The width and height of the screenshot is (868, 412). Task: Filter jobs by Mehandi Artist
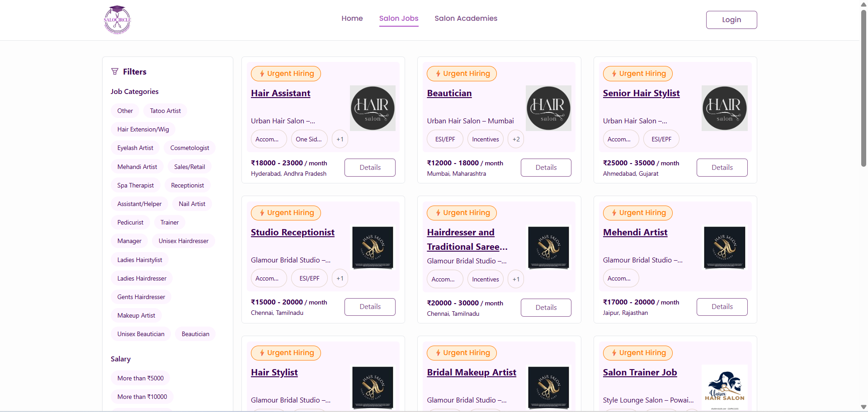coord(137,167)
